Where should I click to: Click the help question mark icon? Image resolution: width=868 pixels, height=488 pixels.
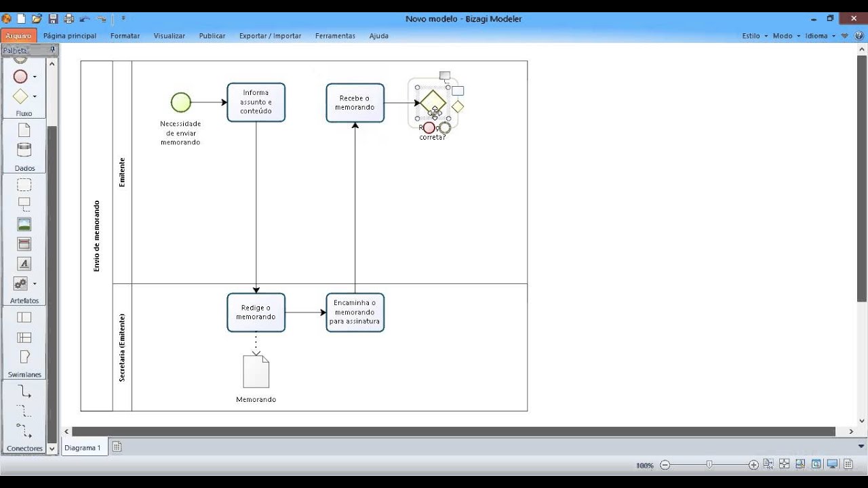tap(859, 36)
